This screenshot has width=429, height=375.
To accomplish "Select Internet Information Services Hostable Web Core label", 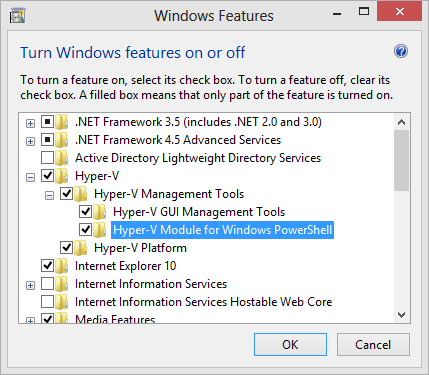I will [204, 302].
